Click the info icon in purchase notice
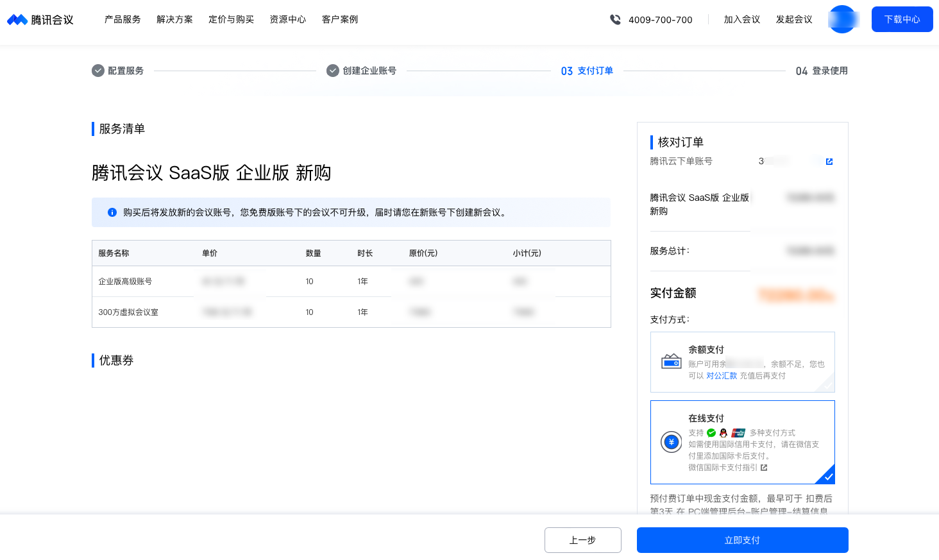 click(112, 212)
